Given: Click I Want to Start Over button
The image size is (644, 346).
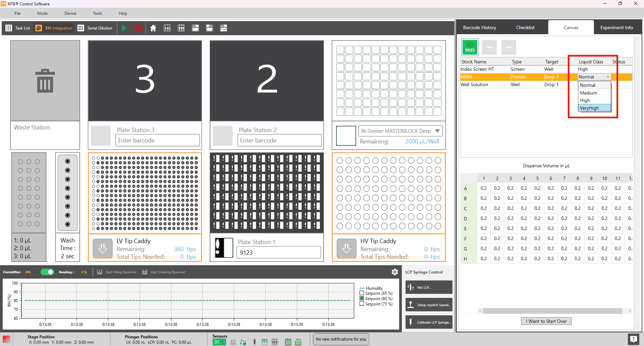Looking at the screenshot, I should click(546, 321).
